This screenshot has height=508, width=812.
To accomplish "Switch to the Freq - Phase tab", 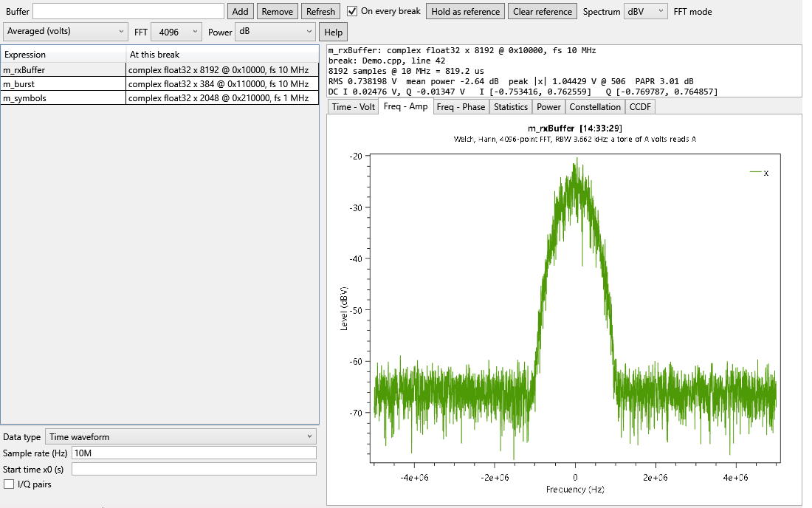I will [461, 106].
